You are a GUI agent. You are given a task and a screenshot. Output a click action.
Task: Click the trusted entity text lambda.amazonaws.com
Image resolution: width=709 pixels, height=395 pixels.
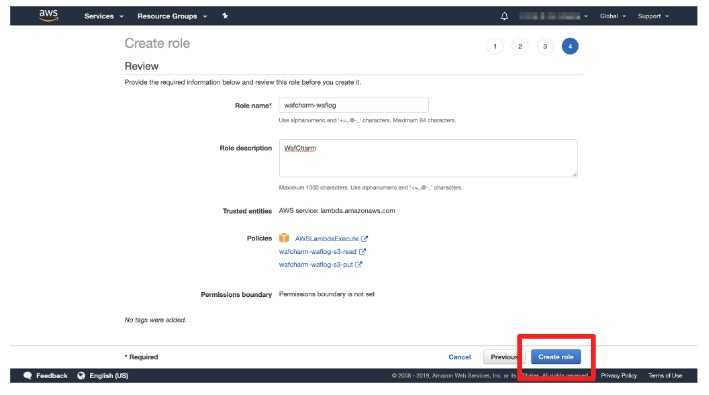358,211
